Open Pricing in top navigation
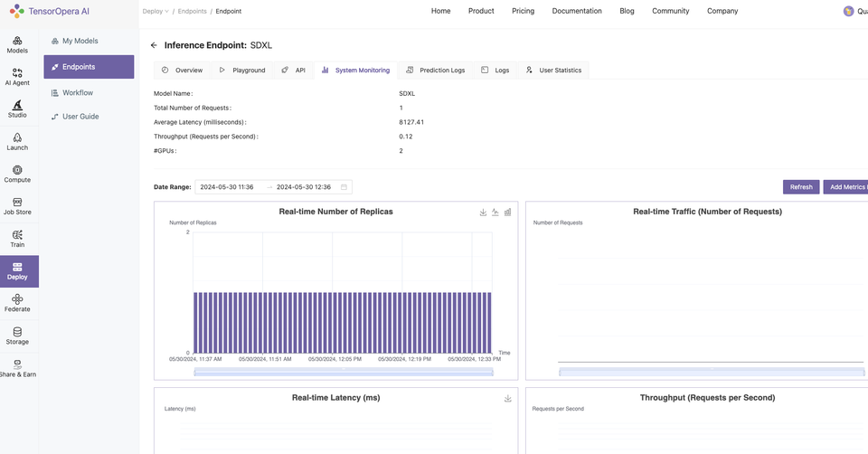Viewport: 868px width, 454px height. [x=524, y=11]
